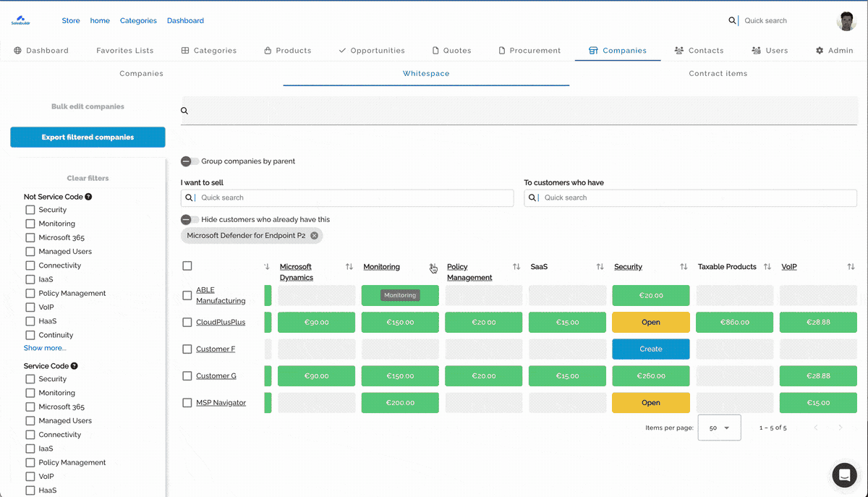
Task: Sort by the SaaS column arrows
Action: pos(600,267)
